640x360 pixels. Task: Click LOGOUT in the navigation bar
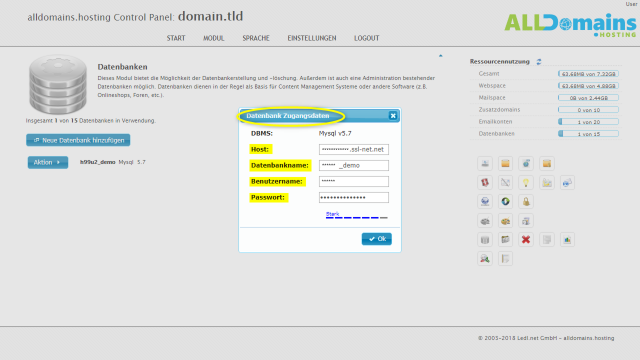pyautogui.click(x=367, y=38)
